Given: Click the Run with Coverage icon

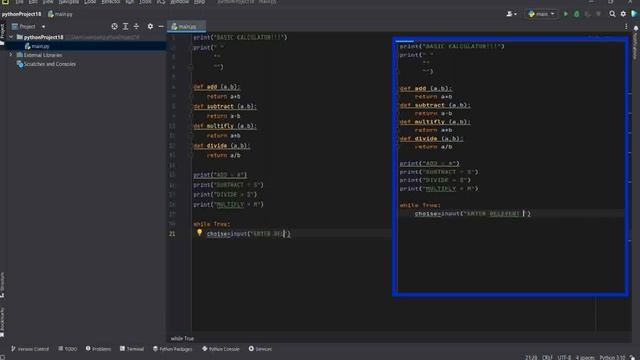Looking at the screenshot, I should pos(587,14).
